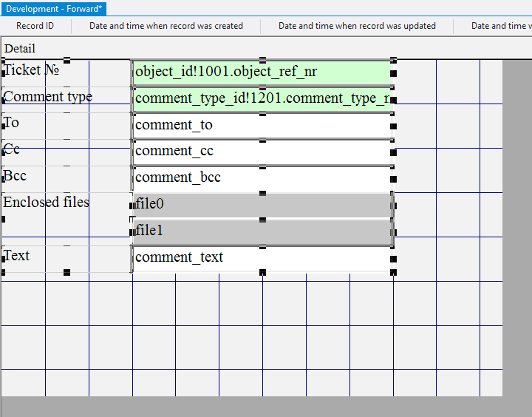Select the Ticket № label
This screenshot has height=417, width=532.
coord(31,70)
